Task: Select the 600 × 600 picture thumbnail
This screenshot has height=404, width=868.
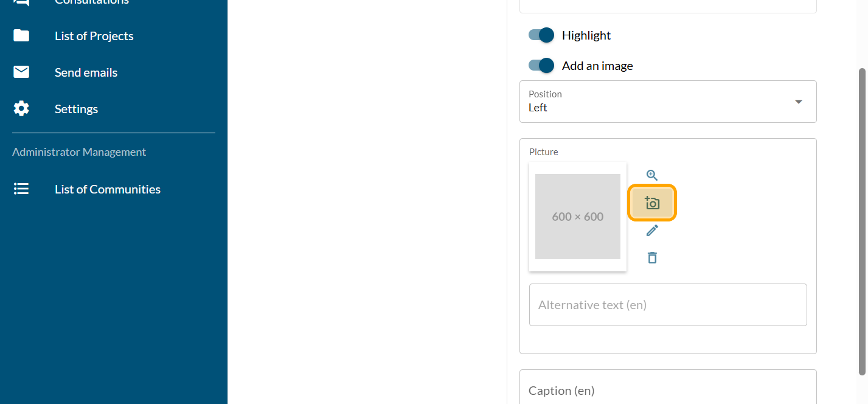Action: (578, 217)
